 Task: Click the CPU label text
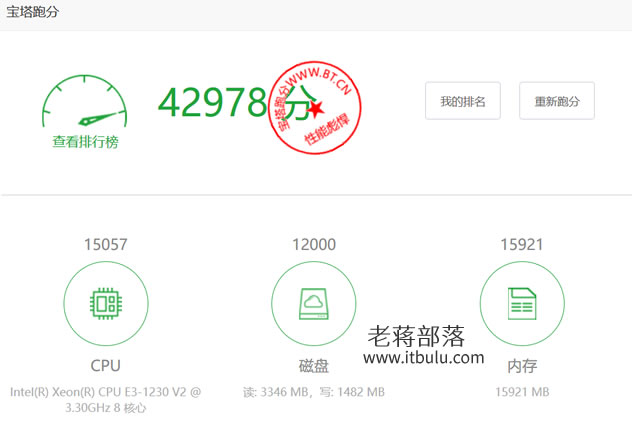coord(106,366)
